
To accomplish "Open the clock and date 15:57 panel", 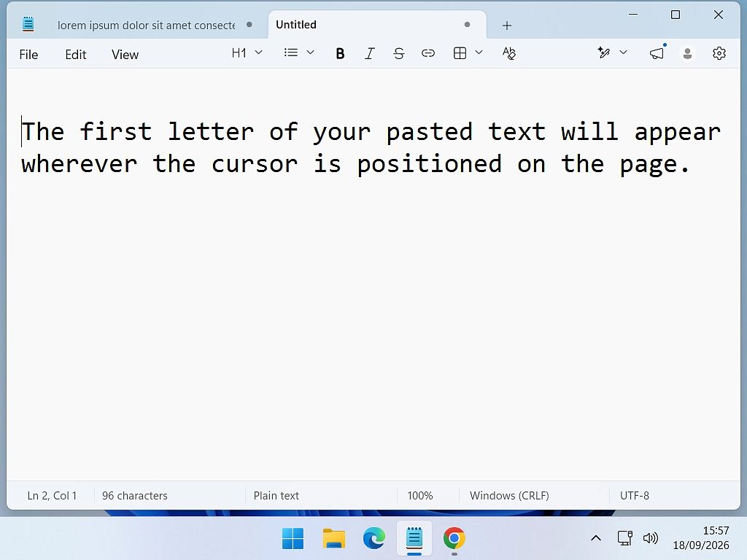I will point(701,537).
